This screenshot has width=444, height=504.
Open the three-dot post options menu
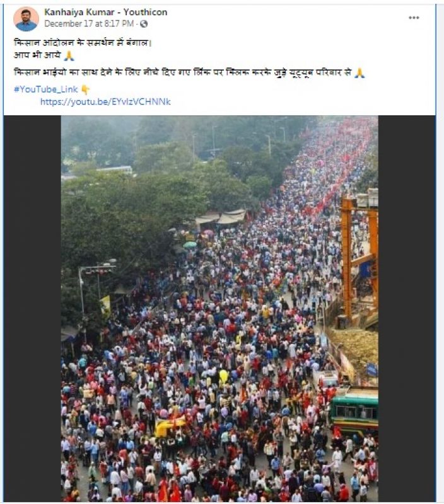coord(414,18)
